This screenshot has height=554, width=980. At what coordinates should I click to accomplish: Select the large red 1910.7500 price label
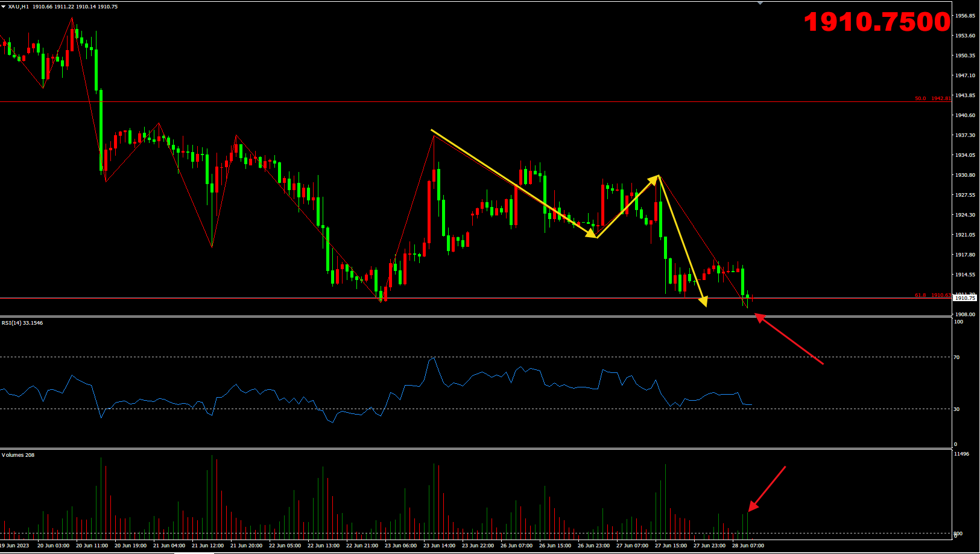[877, 22]
